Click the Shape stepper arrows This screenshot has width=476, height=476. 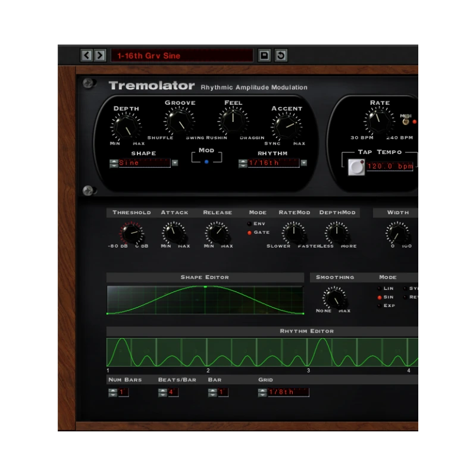(114, 163)
